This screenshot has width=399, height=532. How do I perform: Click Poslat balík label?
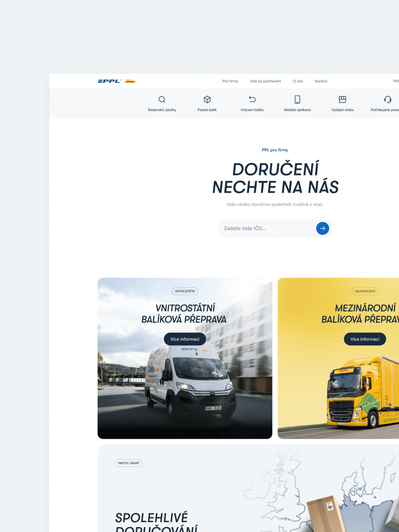pyautogui.click(x=207, y=110)
